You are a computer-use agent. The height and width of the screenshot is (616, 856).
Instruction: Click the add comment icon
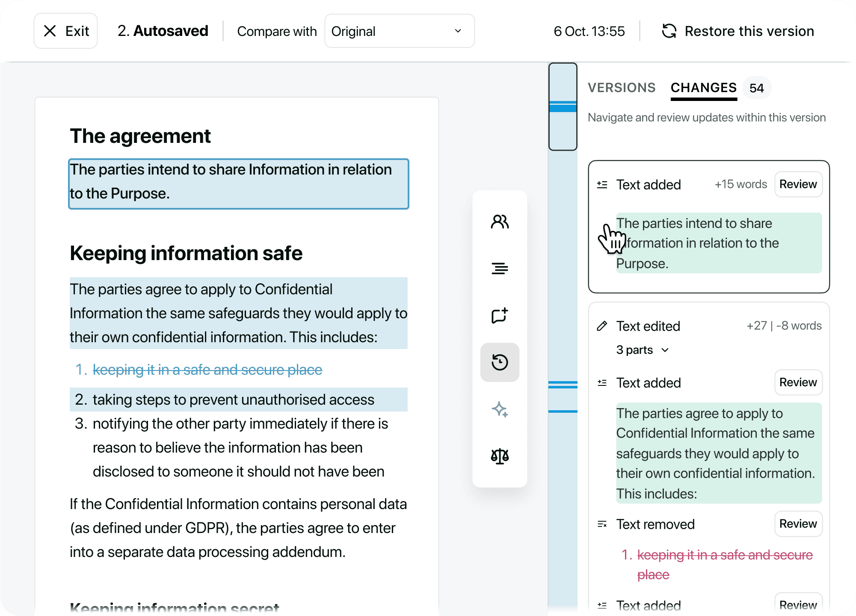[x=500, y=315]
